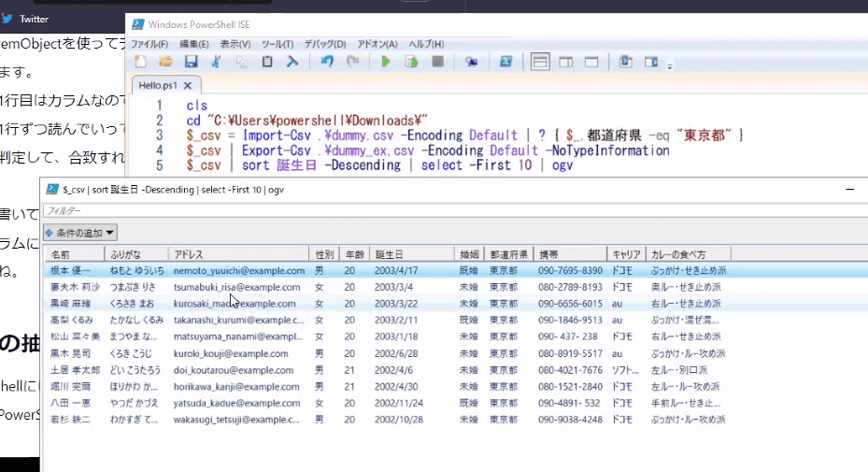868x472 pixels.
Task: Click Export-Csv on line 4 of the script
Action: click(x=277, y=150)
